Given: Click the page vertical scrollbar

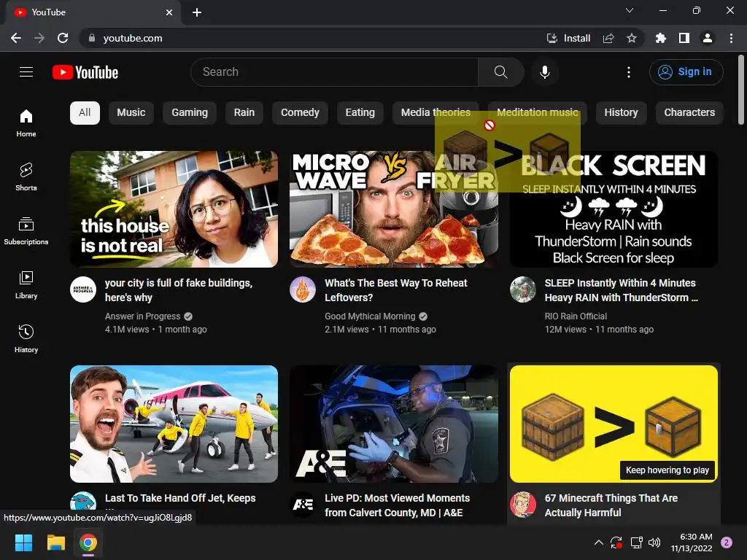Looking at the screenshot, I should pos(741,90).
